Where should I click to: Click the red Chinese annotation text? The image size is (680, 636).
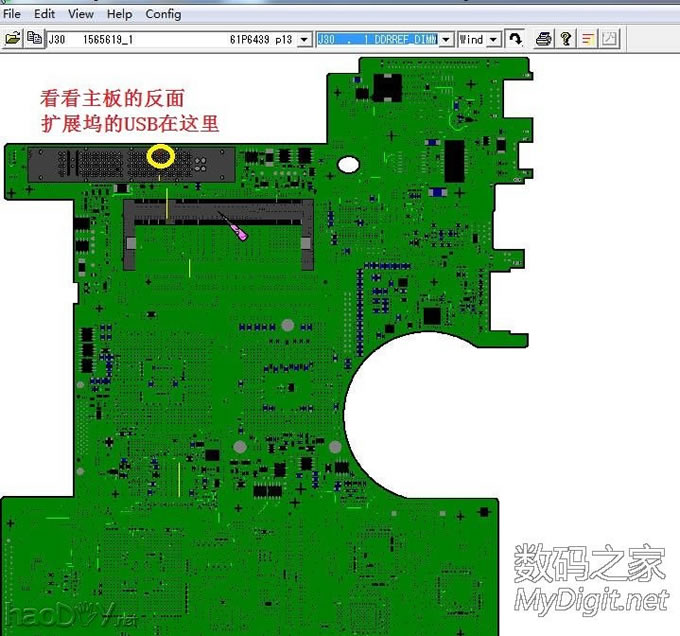129,111
